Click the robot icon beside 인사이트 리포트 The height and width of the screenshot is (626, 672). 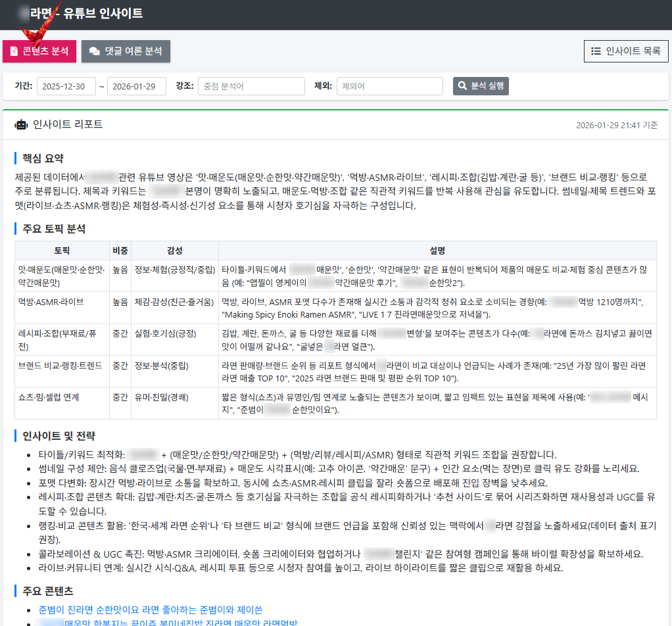click(21, 124)
